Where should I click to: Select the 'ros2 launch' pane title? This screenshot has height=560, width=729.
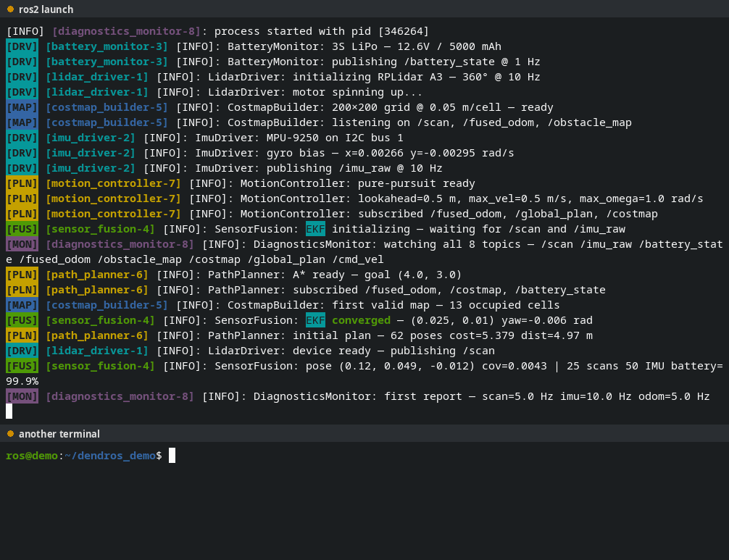point(46,9)
